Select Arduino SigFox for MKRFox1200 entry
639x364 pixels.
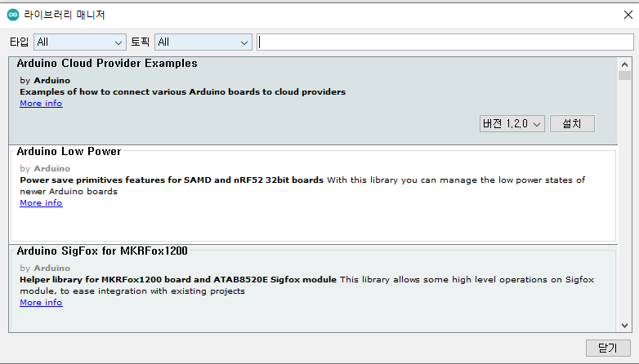(313, 289)
